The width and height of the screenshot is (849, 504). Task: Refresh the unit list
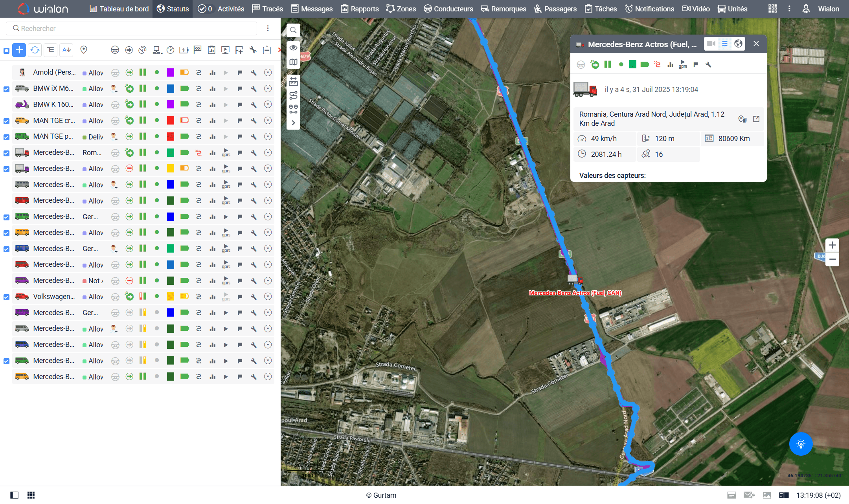coord(35,50)
